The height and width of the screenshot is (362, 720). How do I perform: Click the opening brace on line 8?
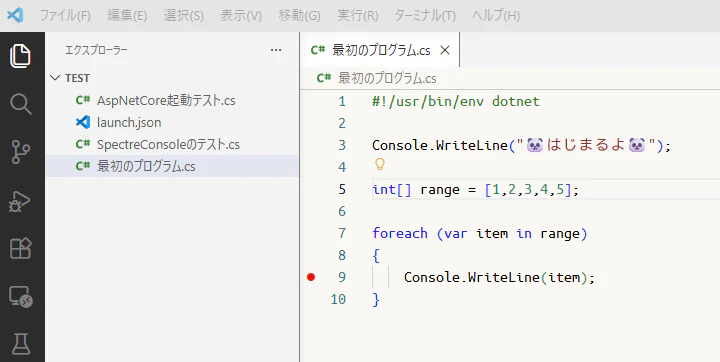click(376, 255)
